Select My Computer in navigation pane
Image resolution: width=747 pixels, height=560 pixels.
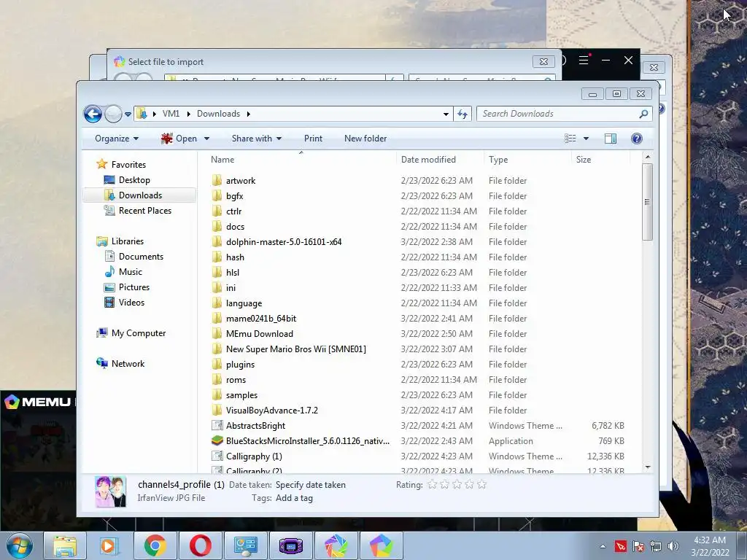(131, 332)
